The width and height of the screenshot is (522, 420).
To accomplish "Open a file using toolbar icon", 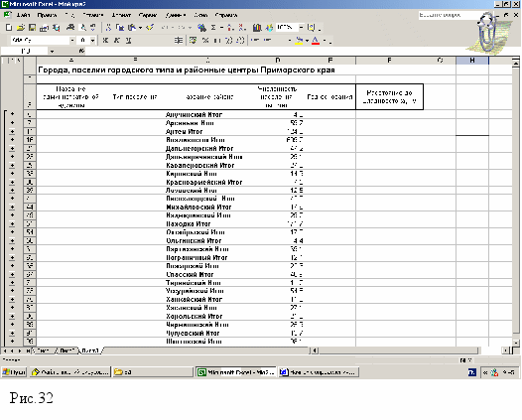I will tap(20, 28).
